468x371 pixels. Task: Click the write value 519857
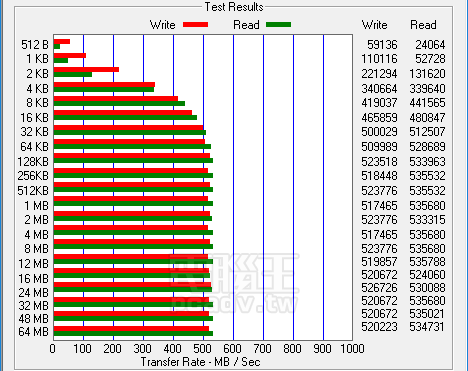pos(380,262)
